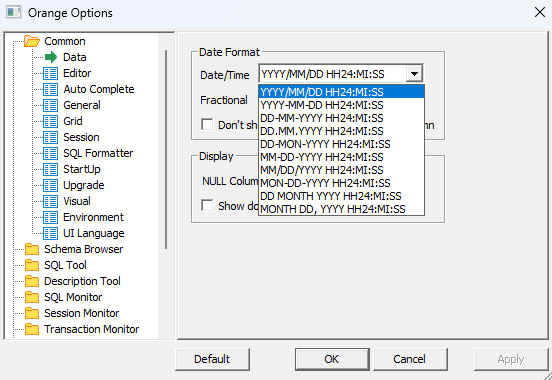Screen dimensions: 552x380
Task: Click the StartUp page icon
Action: pyautogui.click(x=50, y=169)
